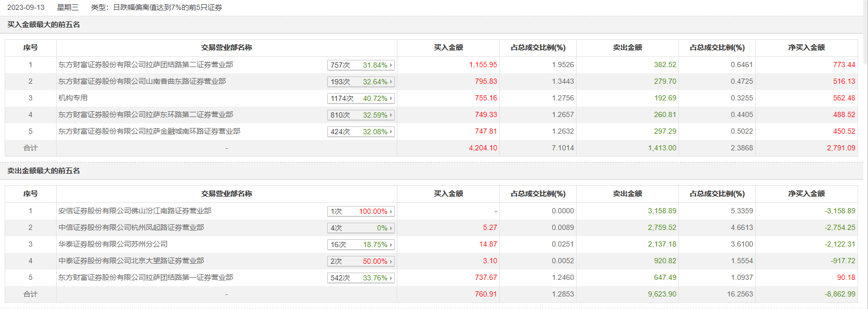The width and height of the screenshot is (868, 309).
Task: Open 中泰证券北京大望路证券营业部 link
Action: pyautogui.click(x=131, y=261)
